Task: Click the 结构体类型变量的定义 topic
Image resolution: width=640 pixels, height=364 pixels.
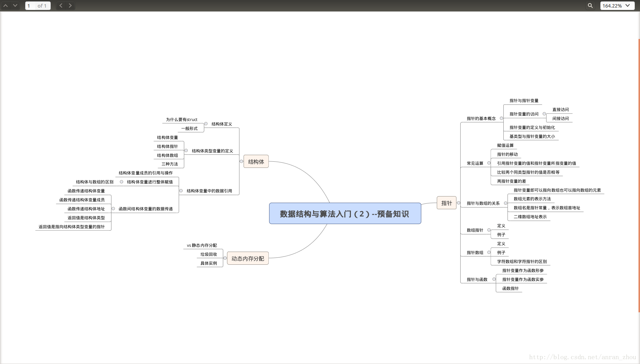Action: click(213, 151)
